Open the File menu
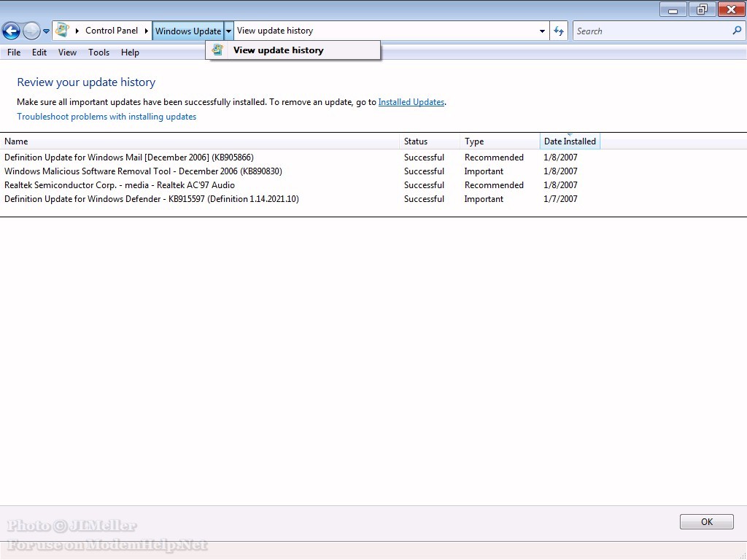The height and width of the screenshot is (560, 747). (x=14, y=52)
